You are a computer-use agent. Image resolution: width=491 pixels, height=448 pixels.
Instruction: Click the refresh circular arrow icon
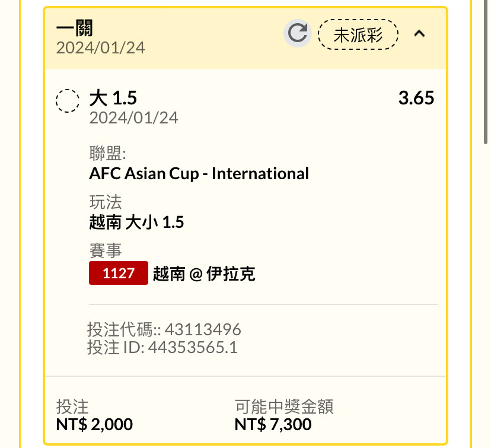click(x=298, y=33)
